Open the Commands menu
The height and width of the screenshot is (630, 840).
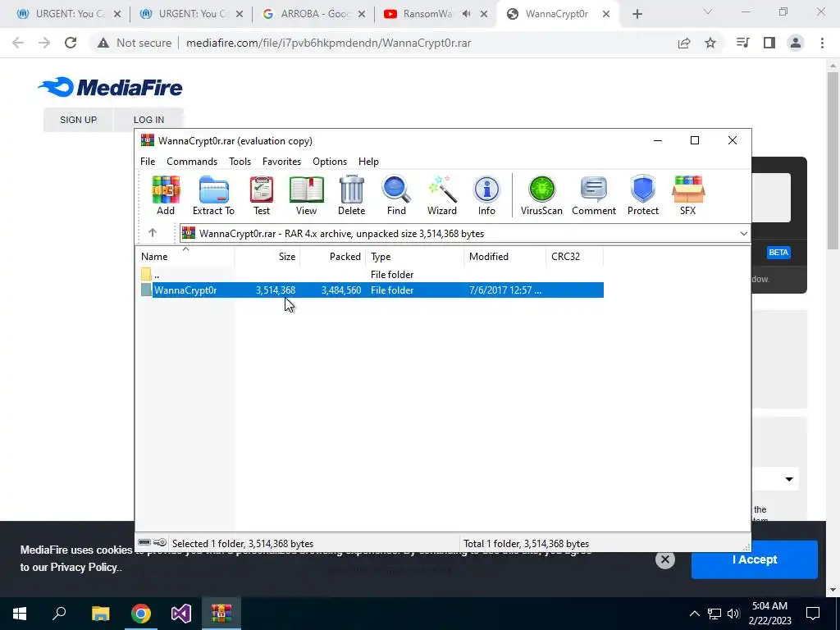(192, 162)
